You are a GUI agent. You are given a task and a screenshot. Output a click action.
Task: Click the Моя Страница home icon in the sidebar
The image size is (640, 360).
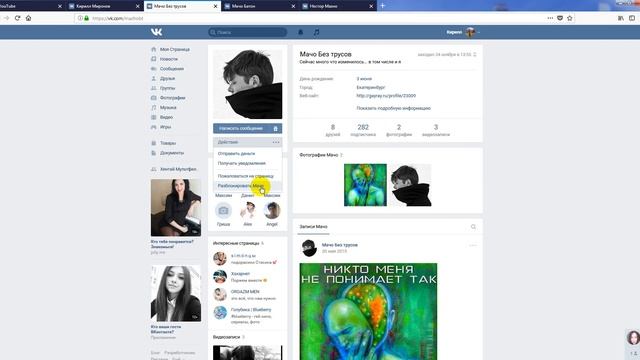click(x=153, y=49)
